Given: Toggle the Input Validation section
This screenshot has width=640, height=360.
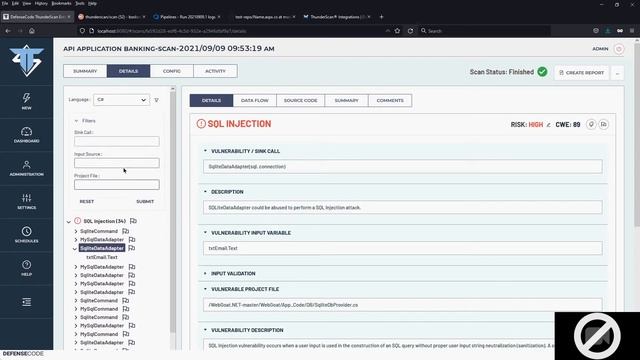Looking at the screenshot, I should [x=205, y=273].
